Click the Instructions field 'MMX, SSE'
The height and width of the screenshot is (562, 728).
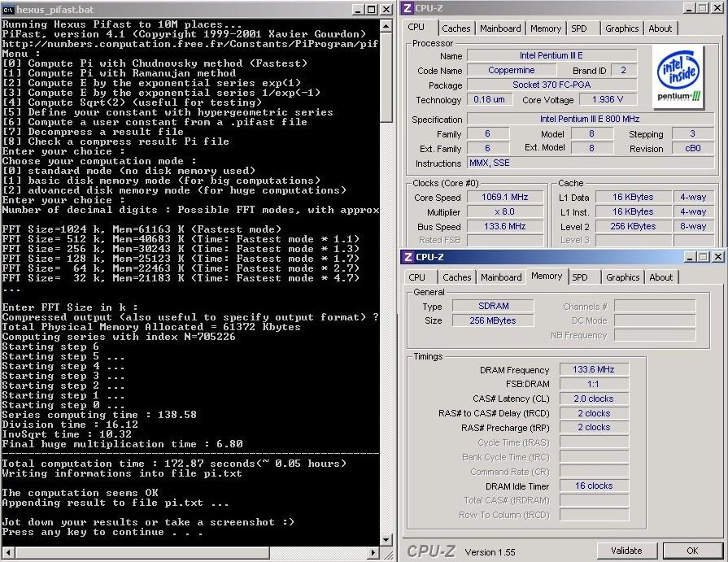click(x=590, y=163)
